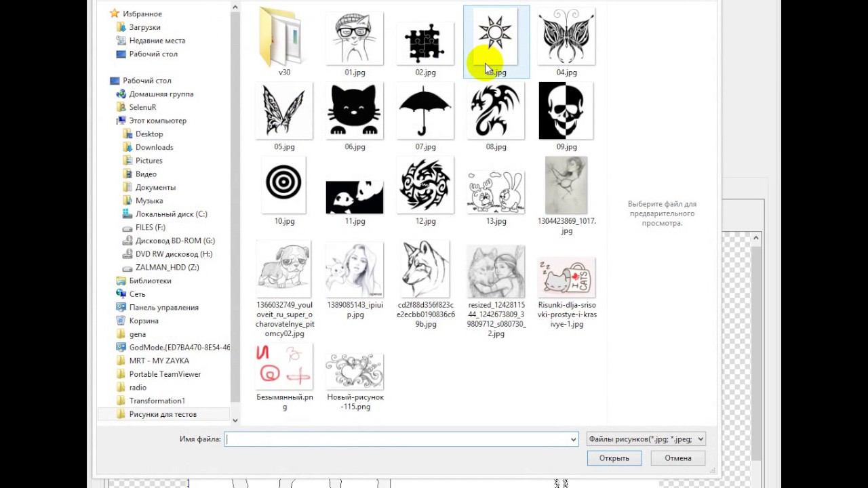
Task: Open the Документы folder
Action: [x=155, y=187]
